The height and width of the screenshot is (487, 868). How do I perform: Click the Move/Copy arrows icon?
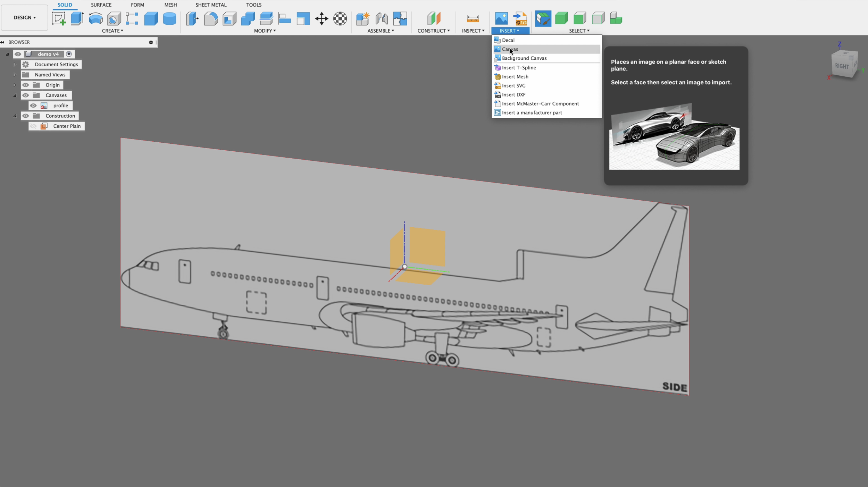tap(321, 19)
